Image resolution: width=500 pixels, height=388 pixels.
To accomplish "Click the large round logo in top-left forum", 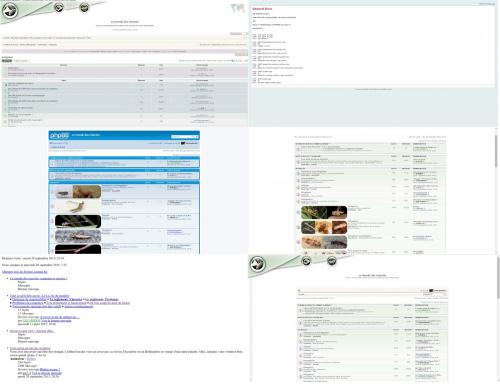I will pyautogui.click(x=10, y=11).
